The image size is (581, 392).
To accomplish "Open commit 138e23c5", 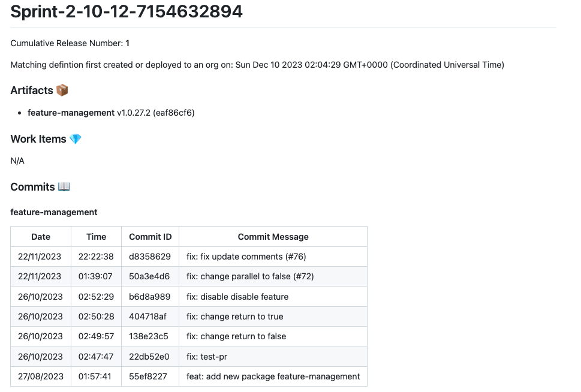I will point(149,336).
